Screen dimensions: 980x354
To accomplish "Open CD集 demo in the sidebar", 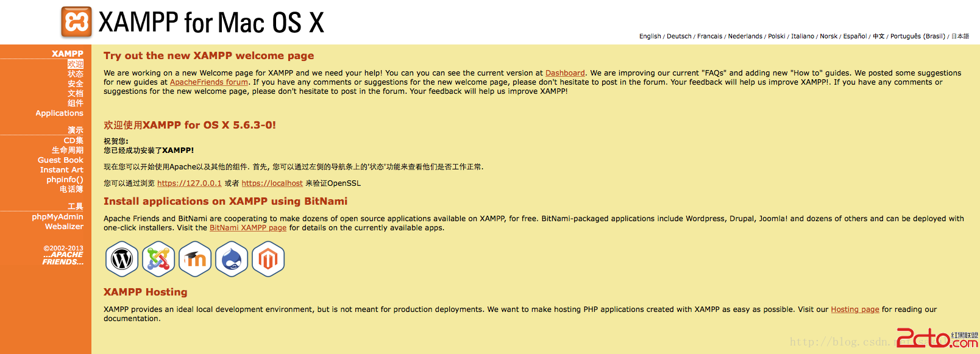I will [74, 140].
